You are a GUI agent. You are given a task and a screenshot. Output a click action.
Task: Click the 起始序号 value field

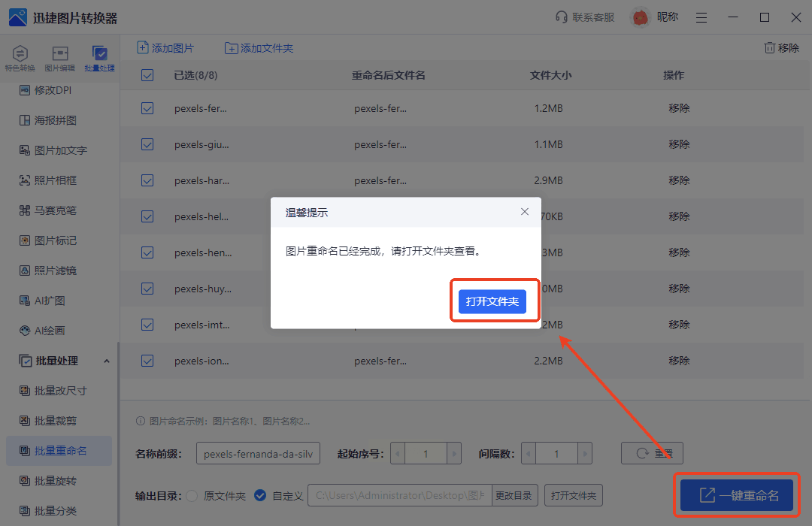pyautogui.click(x=426, y=454)
